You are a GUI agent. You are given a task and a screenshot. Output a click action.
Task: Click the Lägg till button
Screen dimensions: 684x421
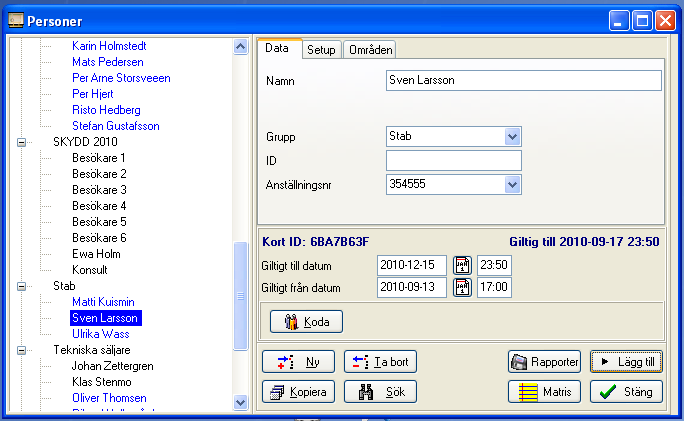[x=626, y=362]
